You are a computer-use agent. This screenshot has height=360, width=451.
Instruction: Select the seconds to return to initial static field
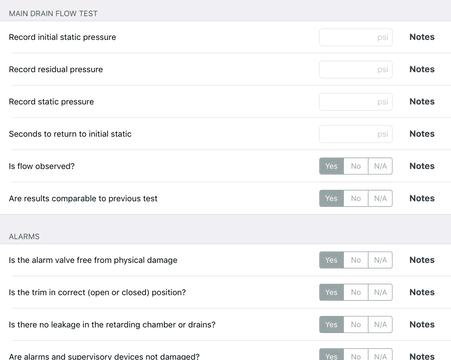click(356, 134)
